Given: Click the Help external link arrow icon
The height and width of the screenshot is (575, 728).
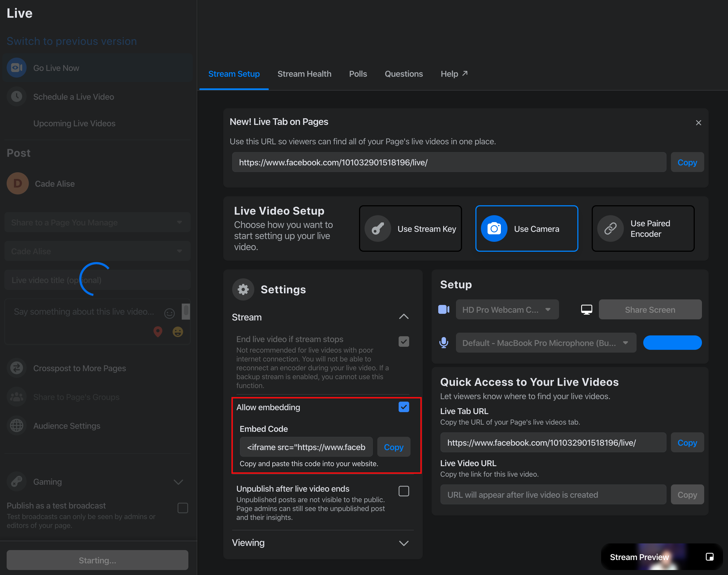Looking at the screenshot, I should coord(465,73).
